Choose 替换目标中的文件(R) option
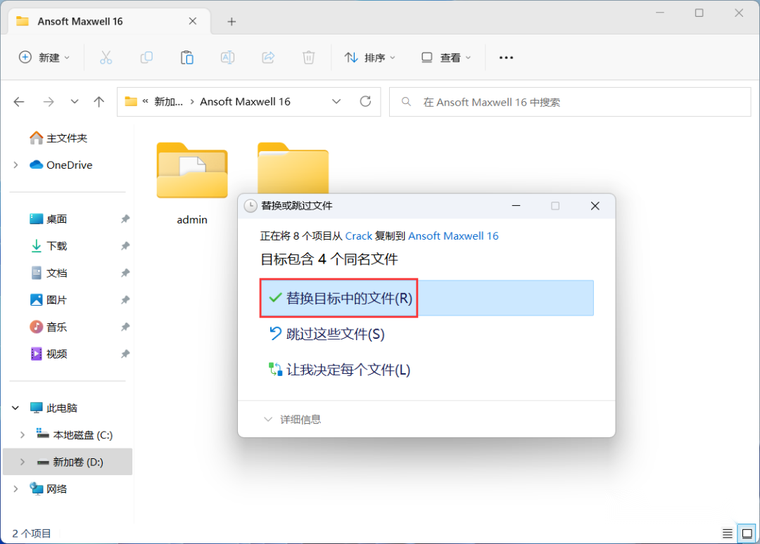Image resolution: width=760 pixels, height=544 pixels. coord(427,298)
